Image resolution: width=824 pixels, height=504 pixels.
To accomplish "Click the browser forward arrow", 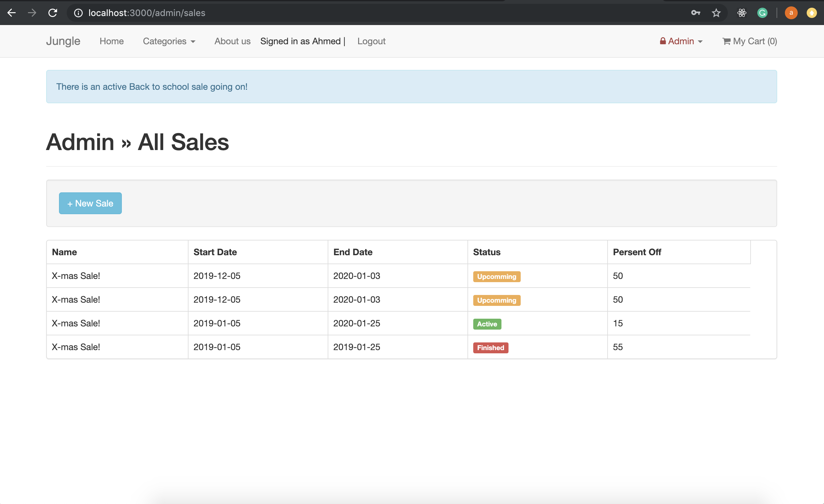I will tap(32, 13).
